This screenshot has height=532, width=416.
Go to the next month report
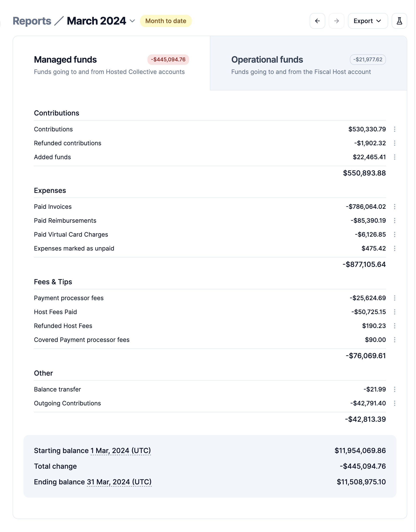click(x=336, y=21)
